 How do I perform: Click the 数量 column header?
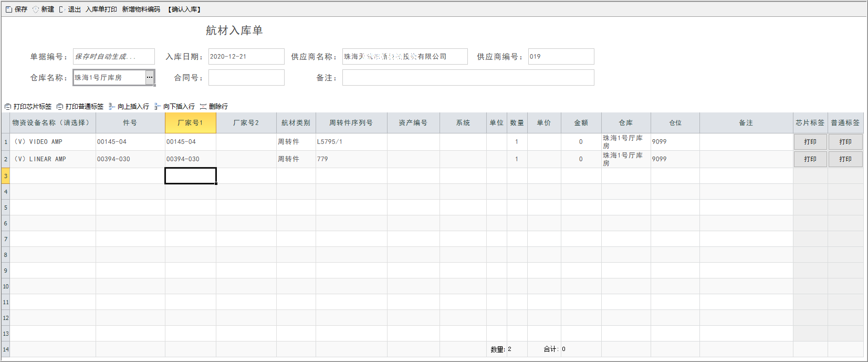(x=517, y=123)
